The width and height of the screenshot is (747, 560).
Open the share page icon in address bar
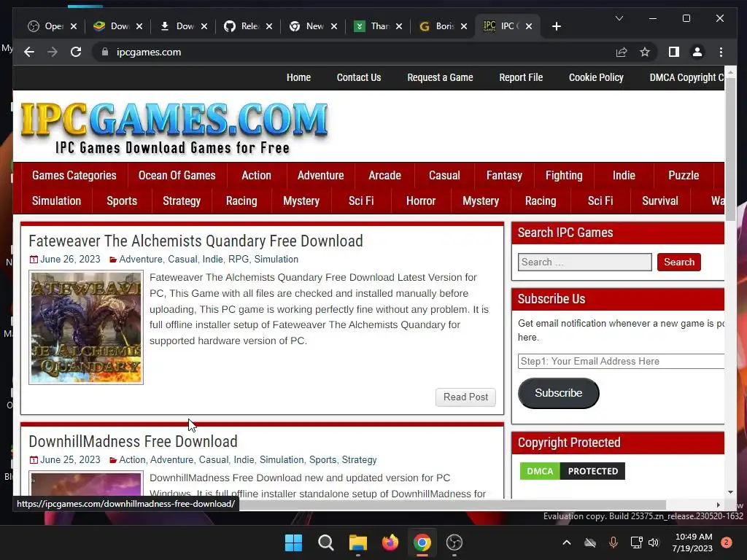[622, 52]
